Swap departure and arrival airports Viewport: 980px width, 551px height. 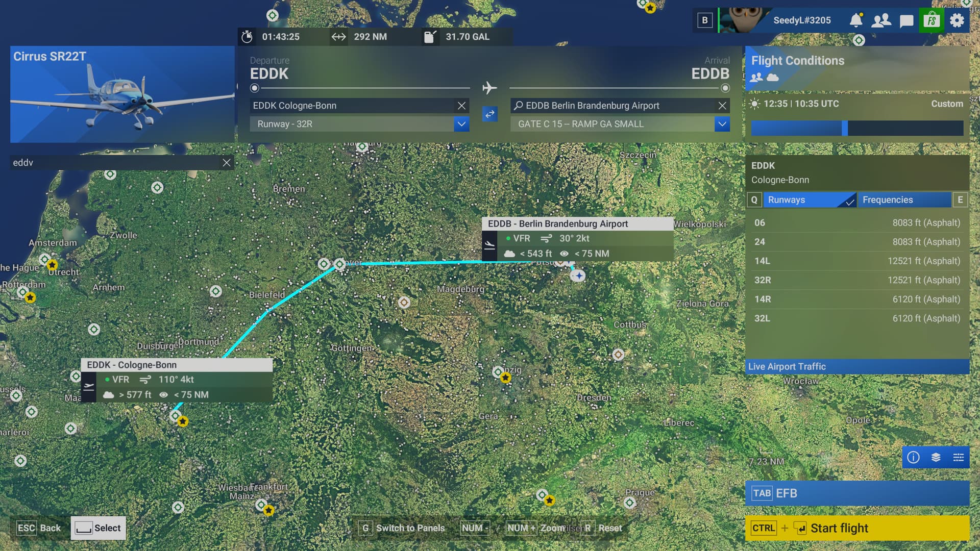coord(489,114)
